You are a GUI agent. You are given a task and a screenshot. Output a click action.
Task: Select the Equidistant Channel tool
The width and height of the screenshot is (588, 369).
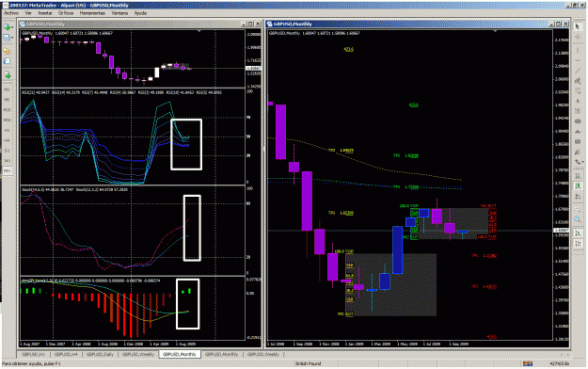tap(578, 81)
